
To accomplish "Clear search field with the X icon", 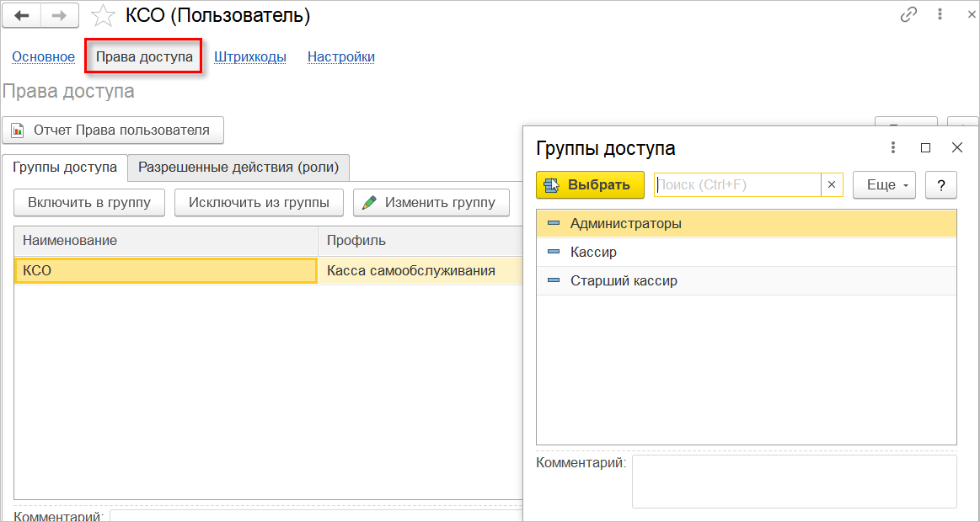I will (832, 185).
